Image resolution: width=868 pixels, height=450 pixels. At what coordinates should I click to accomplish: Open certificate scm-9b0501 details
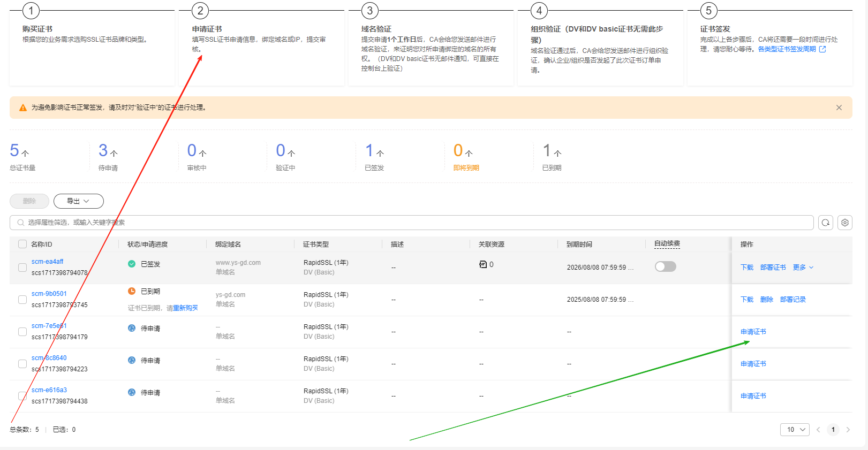click(49, 294)
